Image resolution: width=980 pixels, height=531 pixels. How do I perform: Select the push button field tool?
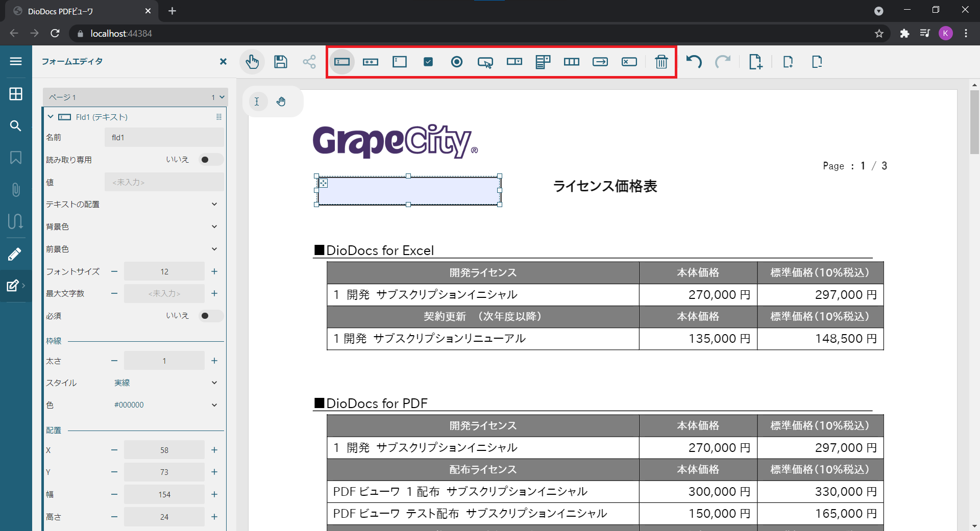click(x=485, y=62)
